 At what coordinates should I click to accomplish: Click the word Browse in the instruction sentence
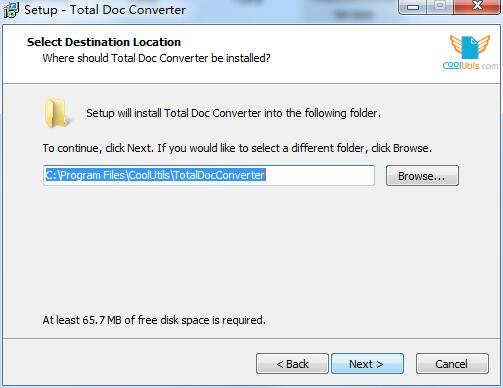(x=410, y=148)
